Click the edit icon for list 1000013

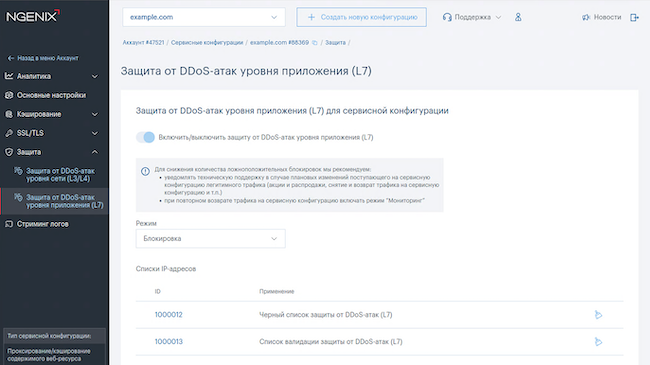598,342
